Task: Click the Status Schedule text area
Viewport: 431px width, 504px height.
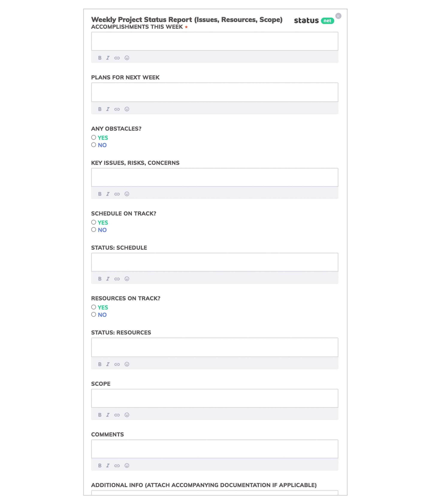Action: coord(215,262)
